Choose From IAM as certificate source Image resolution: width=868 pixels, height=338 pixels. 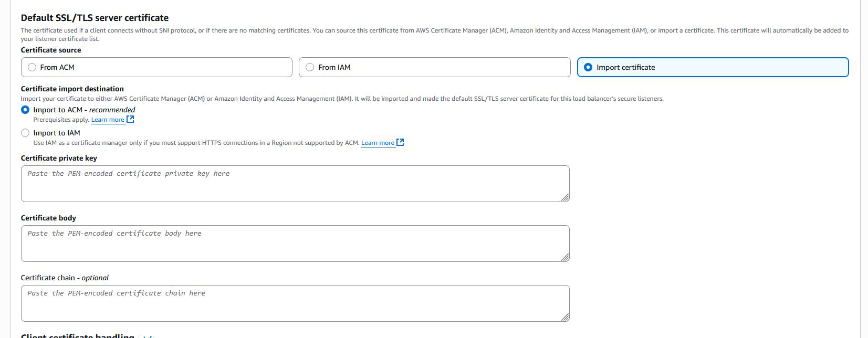(310, 67)
